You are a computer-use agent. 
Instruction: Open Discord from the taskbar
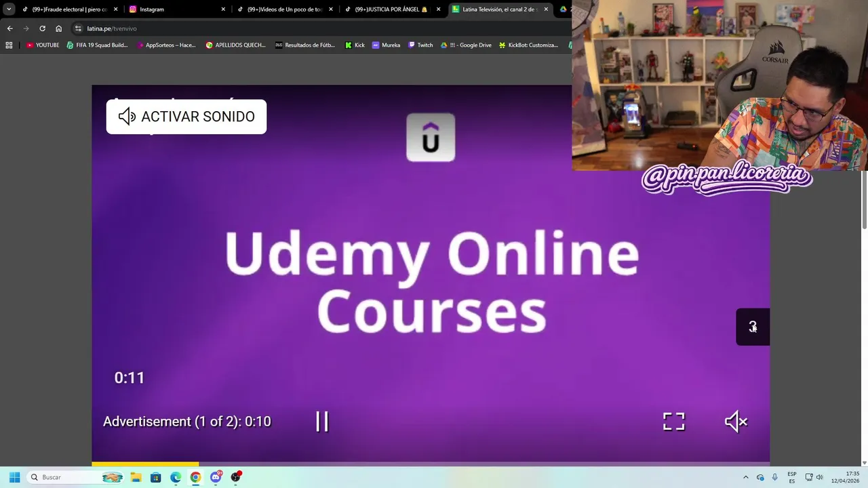click(x=216, y=477)
